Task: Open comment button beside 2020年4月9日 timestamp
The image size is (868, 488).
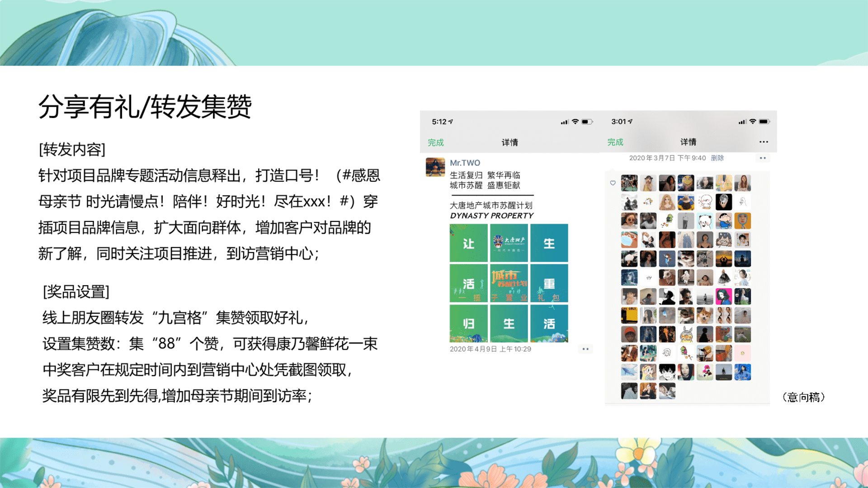Action: click(x=585, y=349)
